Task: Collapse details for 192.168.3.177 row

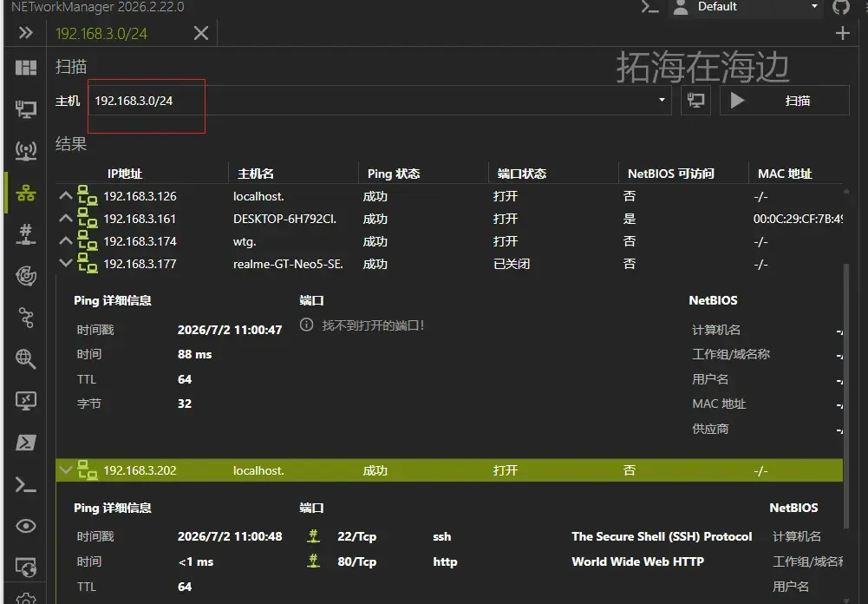Action: (x=65, y=263)
